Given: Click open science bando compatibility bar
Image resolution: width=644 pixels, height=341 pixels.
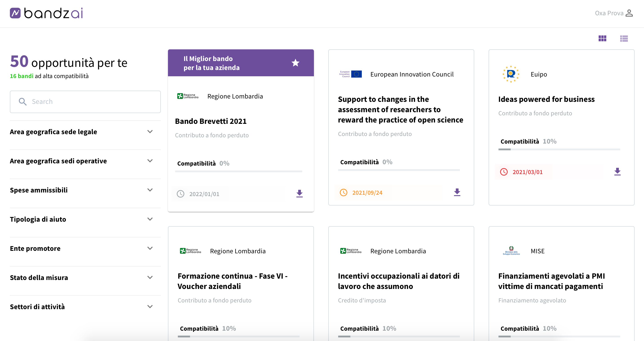Looking at the screenshot, I should (399, 170).
